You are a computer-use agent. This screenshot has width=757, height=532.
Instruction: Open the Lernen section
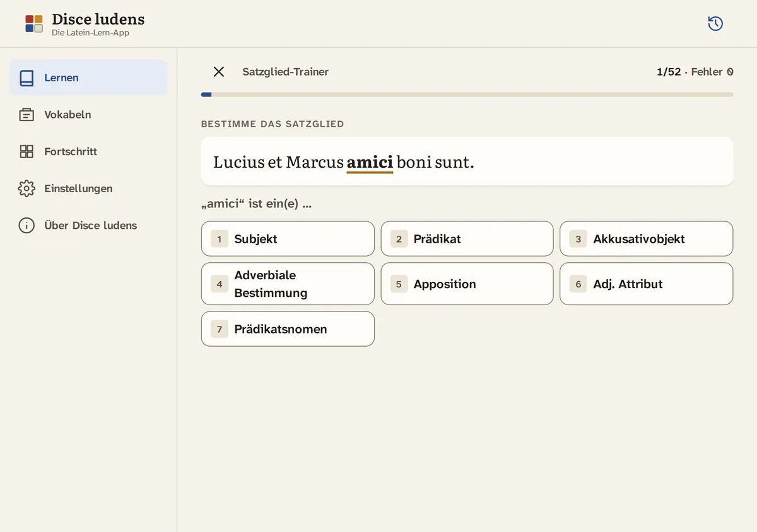pos(88,78)
